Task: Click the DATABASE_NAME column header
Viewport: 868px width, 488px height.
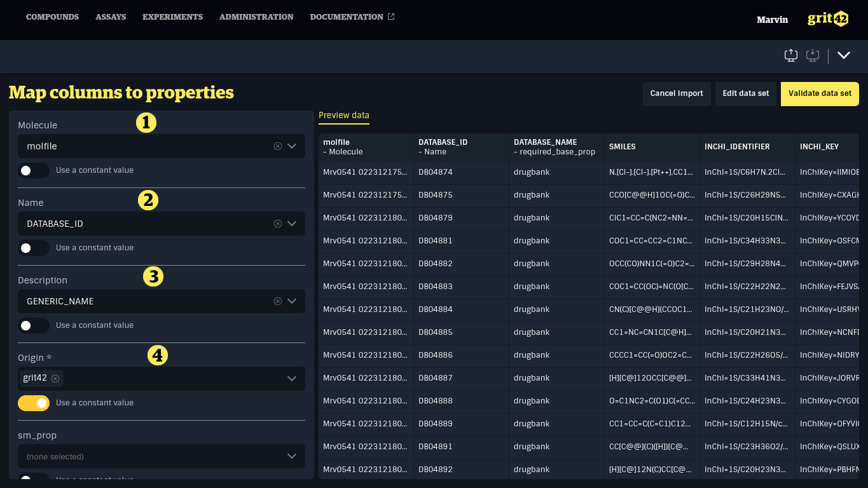Action: click(x=557, y=147)
